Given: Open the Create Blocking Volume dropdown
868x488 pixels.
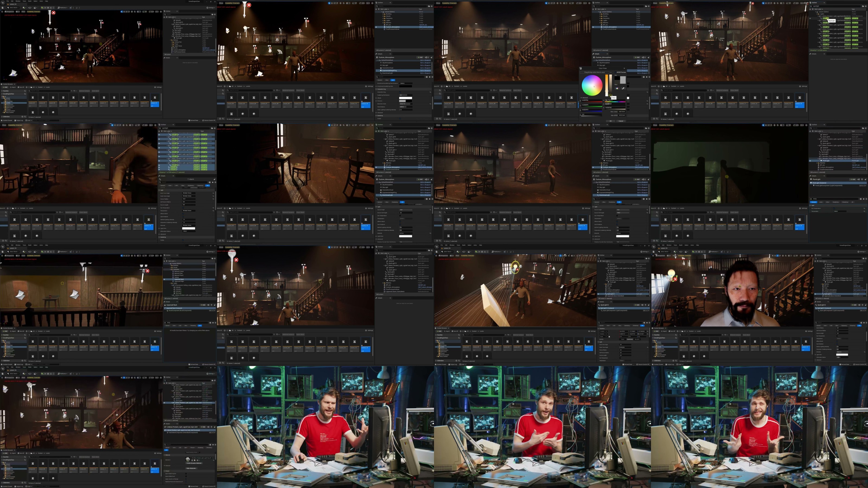Looking at the screenshot, I should pos(192,452).
